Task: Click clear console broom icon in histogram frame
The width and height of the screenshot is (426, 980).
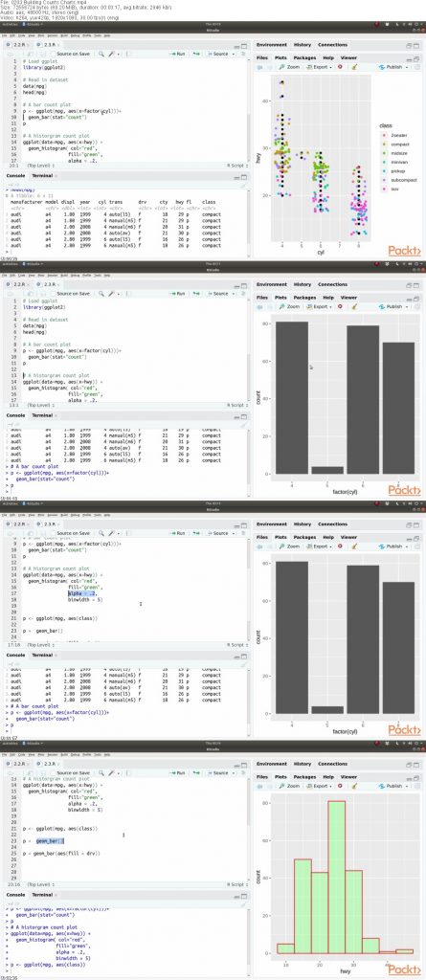Action: coord(244,903)
